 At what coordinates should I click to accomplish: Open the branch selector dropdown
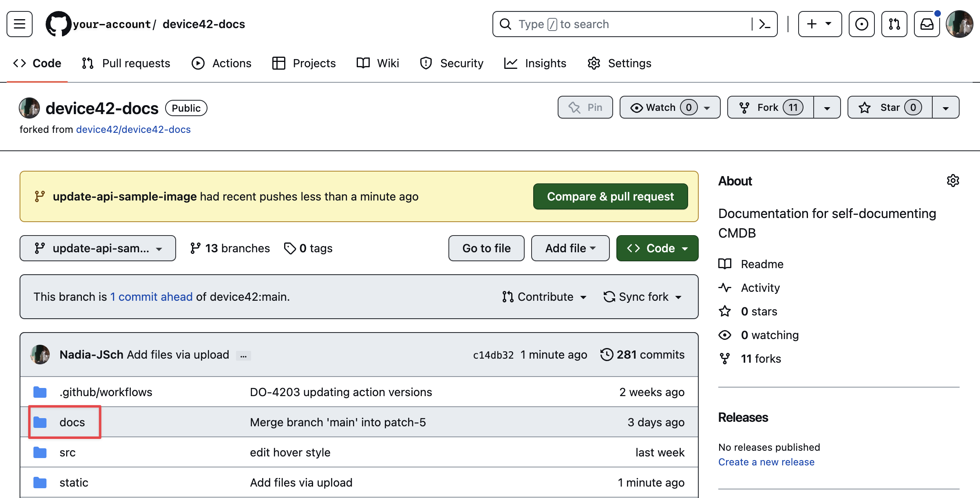pos(98,248)
